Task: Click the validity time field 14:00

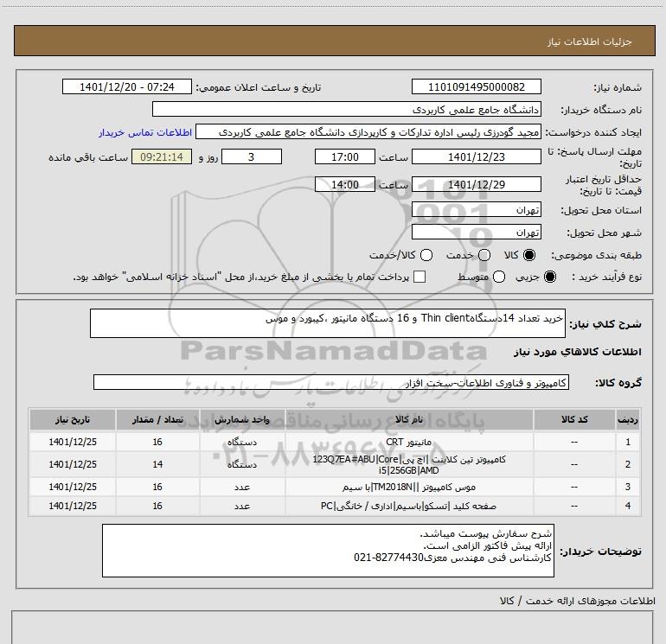Action: click(x=345, y=184)
